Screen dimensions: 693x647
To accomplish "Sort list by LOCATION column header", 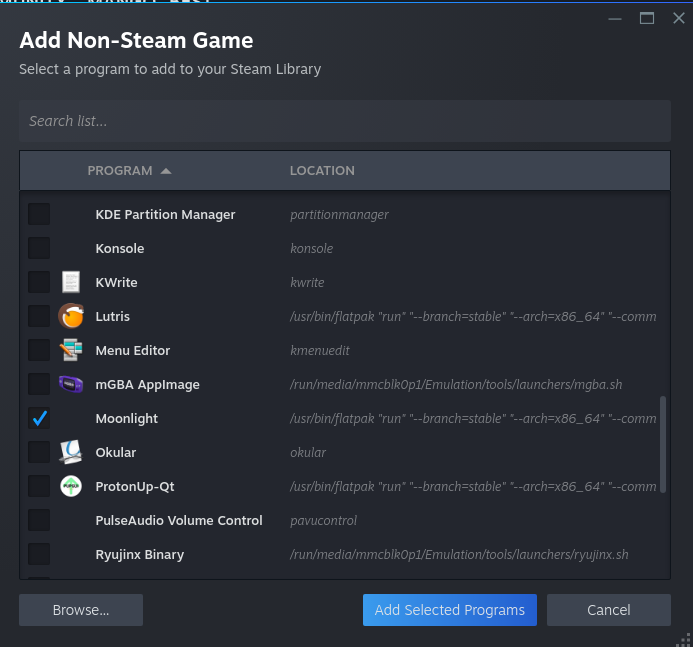I will click(x=322, y=171).
